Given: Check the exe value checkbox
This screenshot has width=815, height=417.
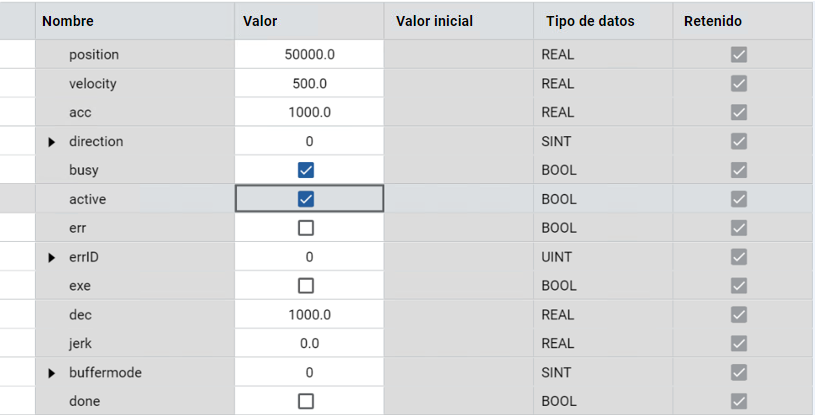Looking at the screenshot, I should (306, 286).
